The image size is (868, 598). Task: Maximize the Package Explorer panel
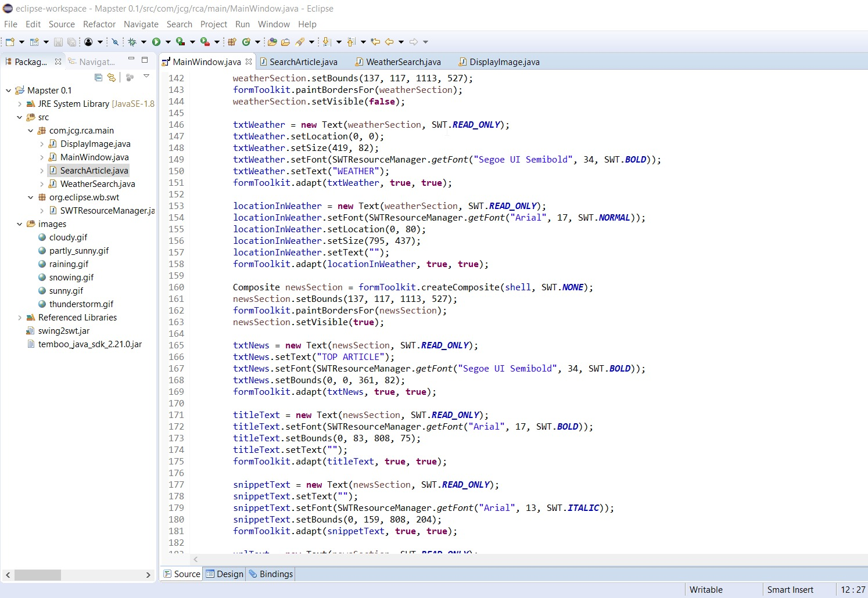145,59
